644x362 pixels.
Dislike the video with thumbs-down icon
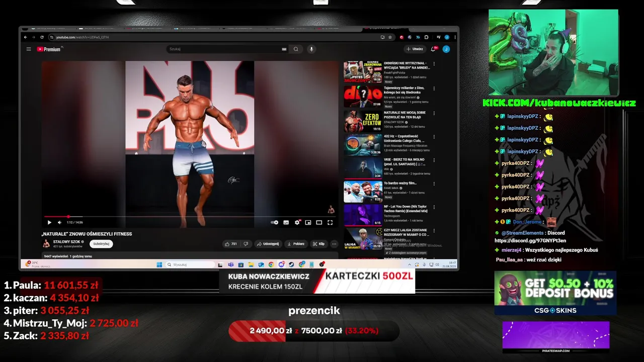coord(246,244)
